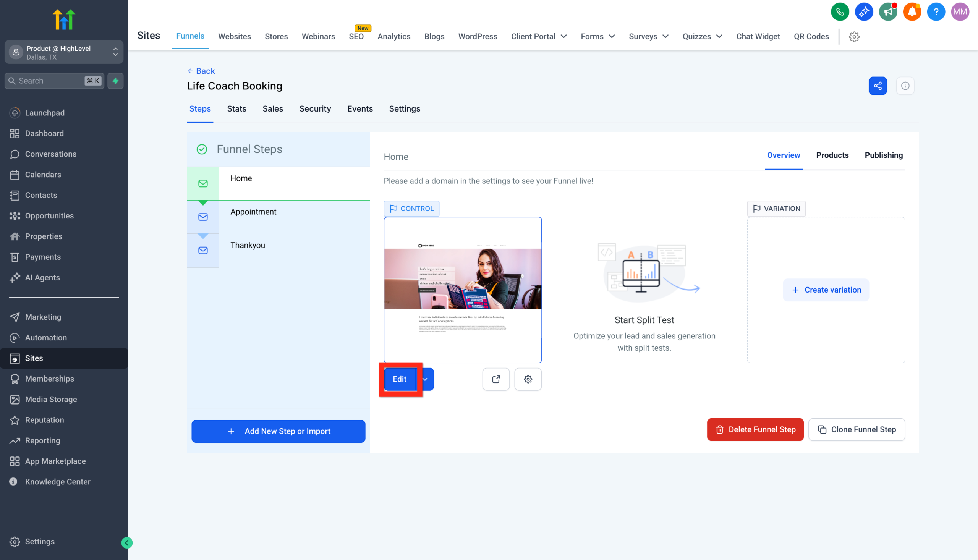Click the phone dialer icon

pos(840,11)
